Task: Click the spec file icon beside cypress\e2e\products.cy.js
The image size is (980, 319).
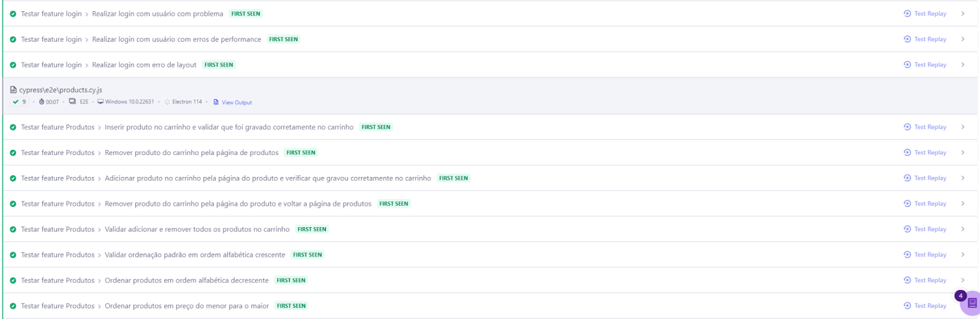Action: coord(13,89)
